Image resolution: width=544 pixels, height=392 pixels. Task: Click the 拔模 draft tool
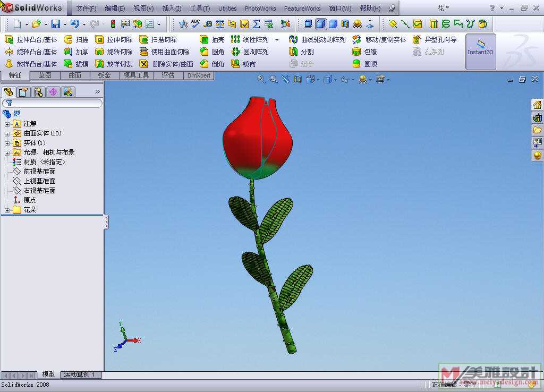coord(76,64)
